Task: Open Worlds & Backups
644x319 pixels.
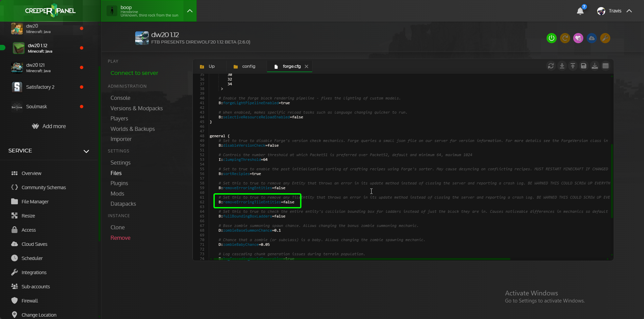Action: coord(133,129)
